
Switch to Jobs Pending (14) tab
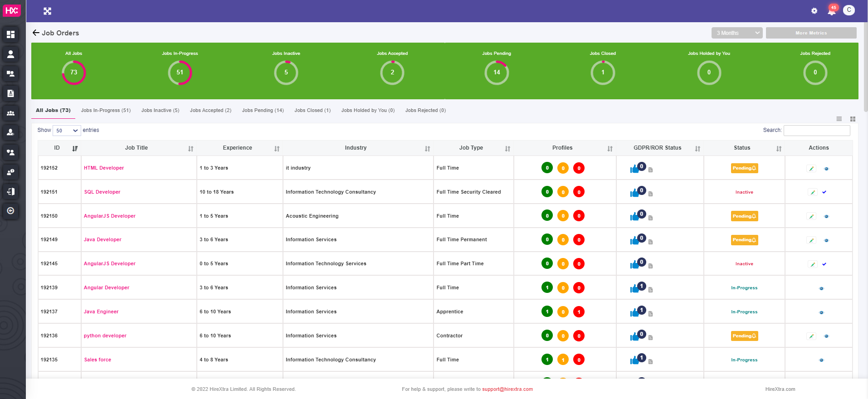pos(263,110)
